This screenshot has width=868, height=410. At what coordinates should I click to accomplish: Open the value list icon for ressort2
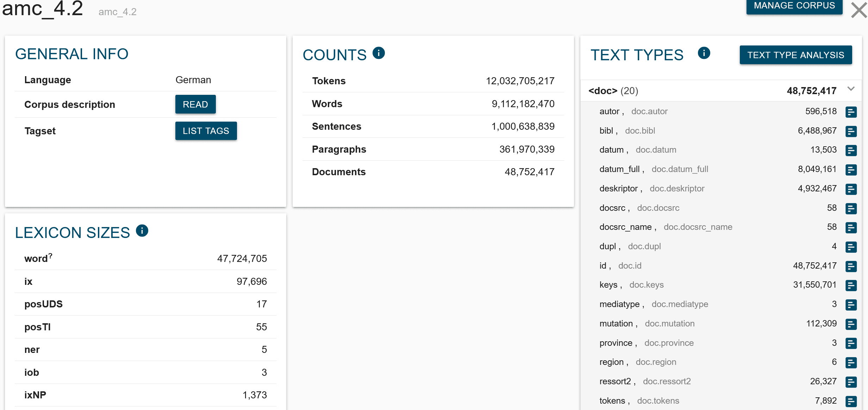pyautogui.click(x=851, y=382)
